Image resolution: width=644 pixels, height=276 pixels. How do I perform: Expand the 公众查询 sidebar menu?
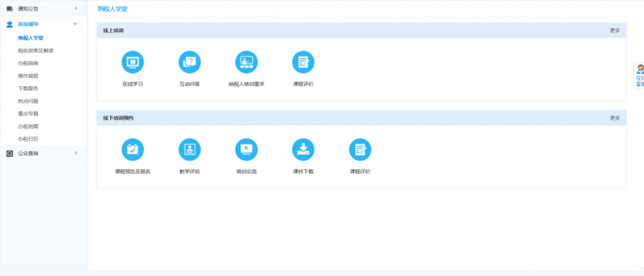44,153
